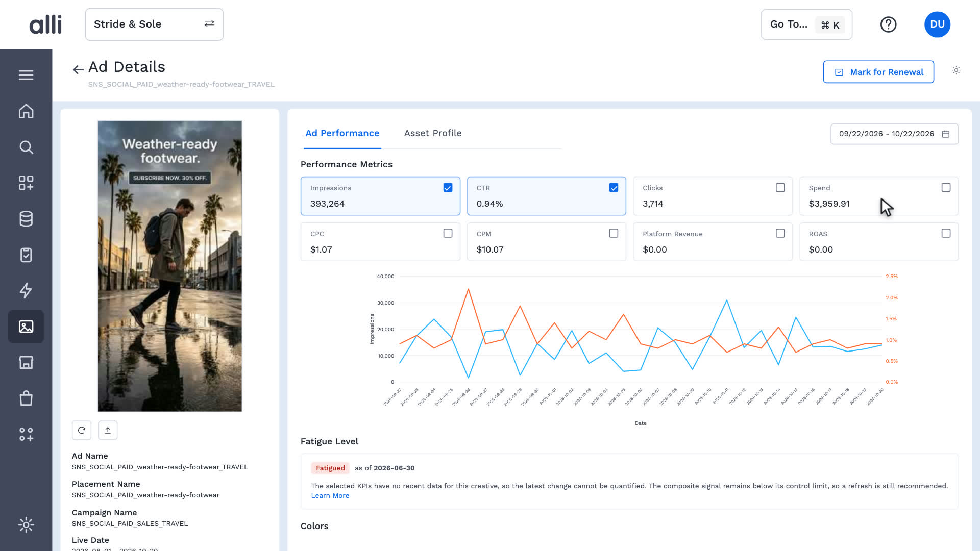Open the Stride & Sole client switcher

(x=154, y=24)
